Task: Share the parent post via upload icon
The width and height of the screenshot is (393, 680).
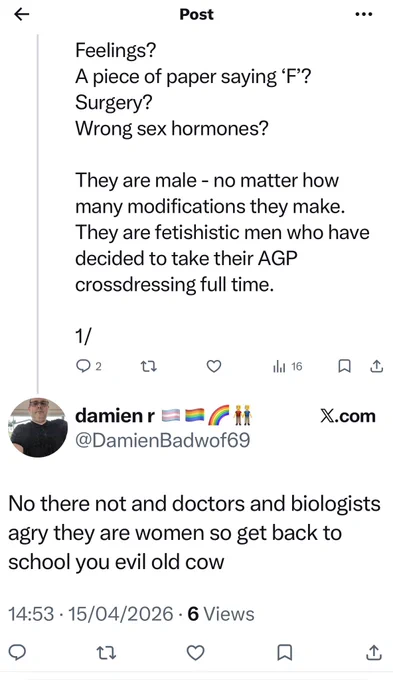Action: coord(376,367)
